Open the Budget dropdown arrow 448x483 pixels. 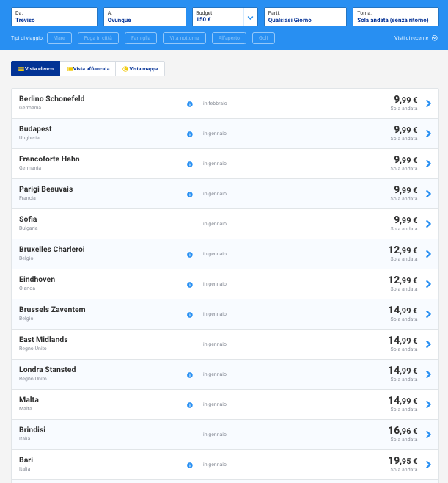(250, 17)
